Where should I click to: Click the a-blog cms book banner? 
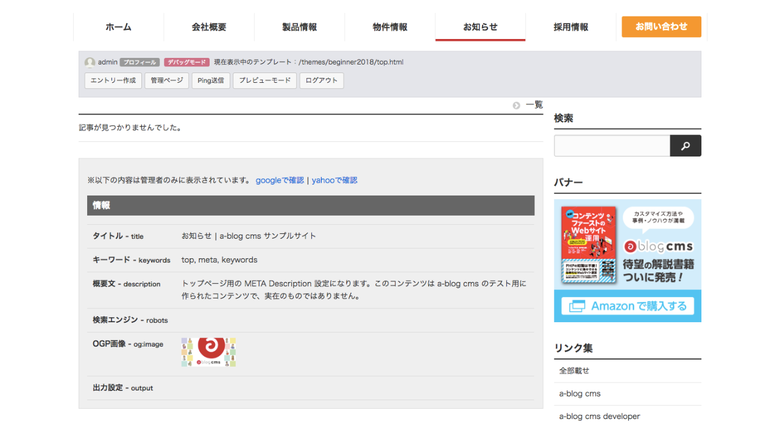pyautogui.click(x=627, y=260)
